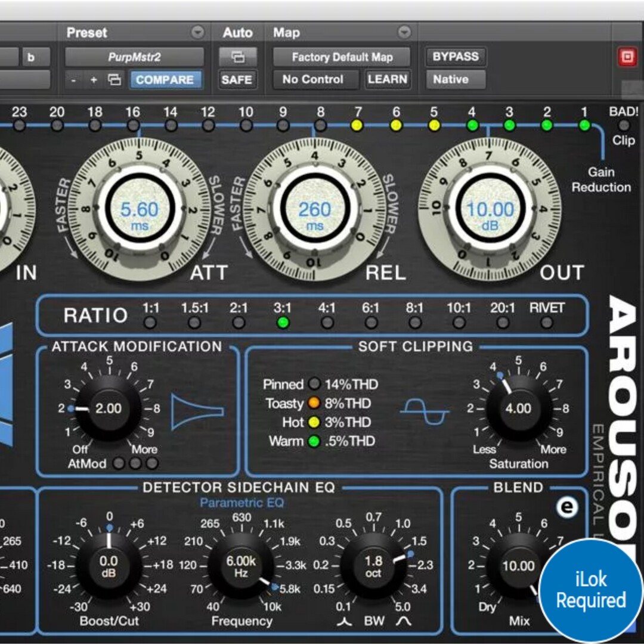
Task: Click the Frequency knob showing 6.00k Hz
Action: point(241,565)
